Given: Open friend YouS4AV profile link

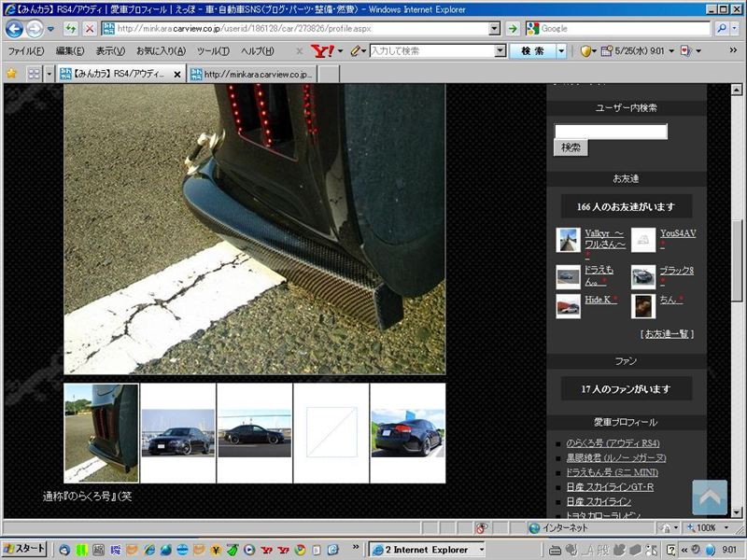Looking at the screenshot, I should pos(678,233).
